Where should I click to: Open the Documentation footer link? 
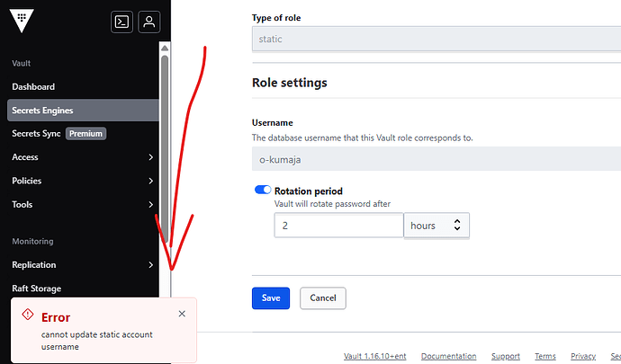tap(448, 356)
